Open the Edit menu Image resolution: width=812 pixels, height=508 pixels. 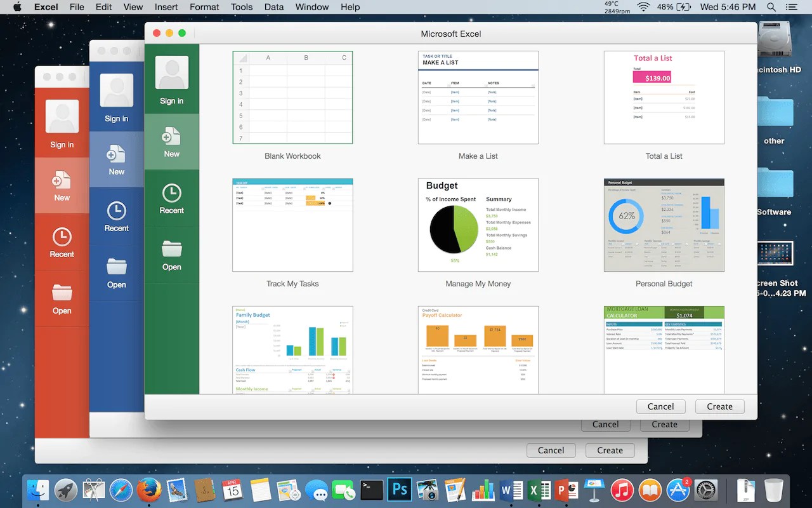104,7
